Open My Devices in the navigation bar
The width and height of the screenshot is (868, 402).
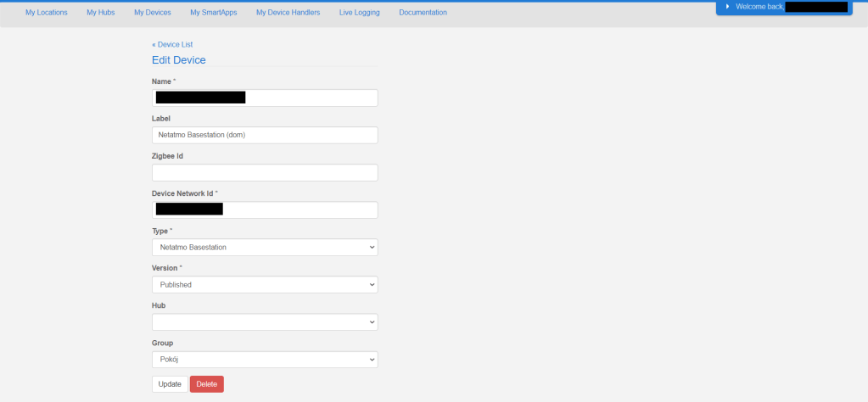(152, 13)
